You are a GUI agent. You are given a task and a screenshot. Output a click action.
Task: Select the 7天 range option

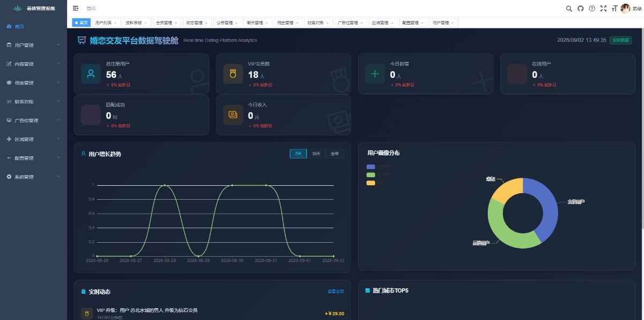pyautogui.click(x=298, y=154)
